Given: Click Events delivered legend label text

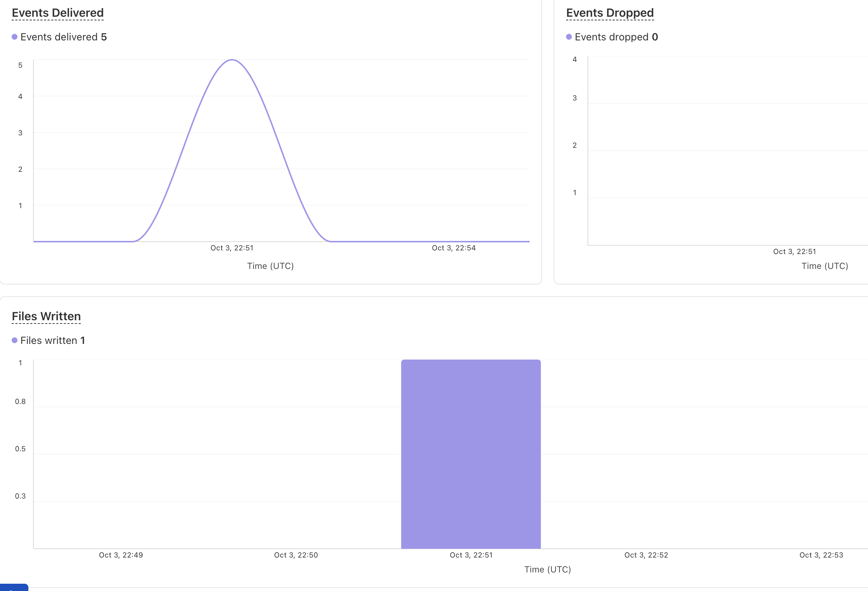Looking at the screenshot, I should (59, 37).
